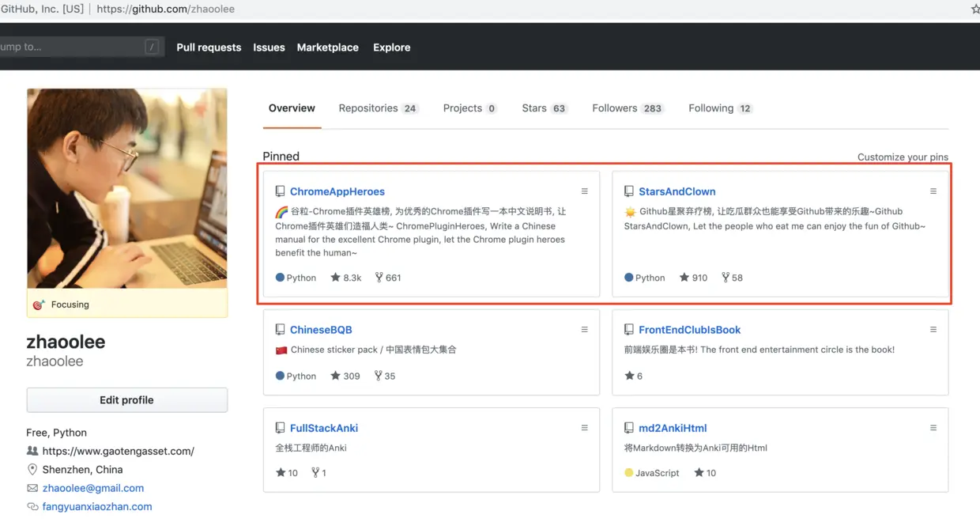Open the StarsAndClown repository link
Image resolution: width=980 pixels, height=522 pixels.
point(677,191)
